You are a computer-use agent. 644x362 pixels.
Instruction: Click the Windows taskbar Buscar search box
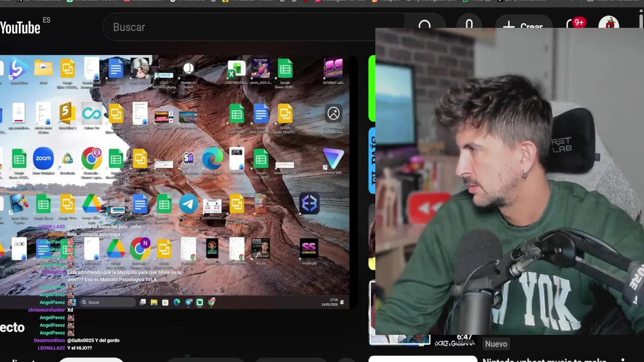click(x=108, y=302)
